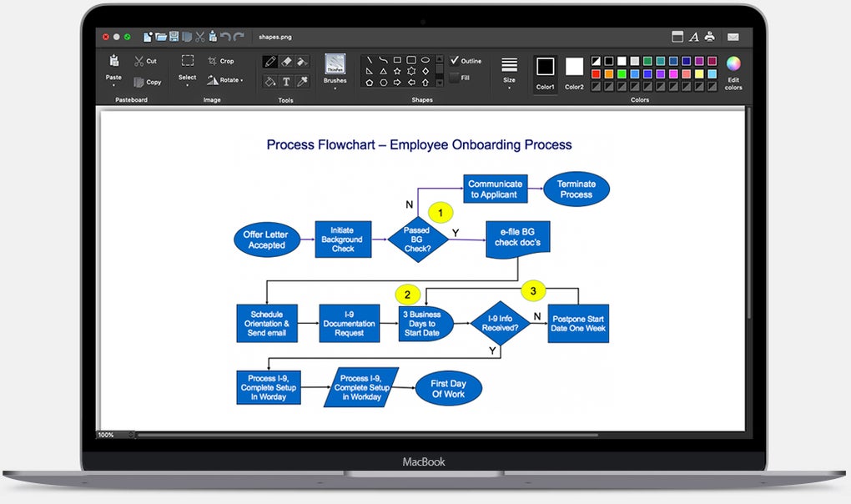Select the Pencil tool
The width and height of the screenshot is (851, 504).
(270, 62)
